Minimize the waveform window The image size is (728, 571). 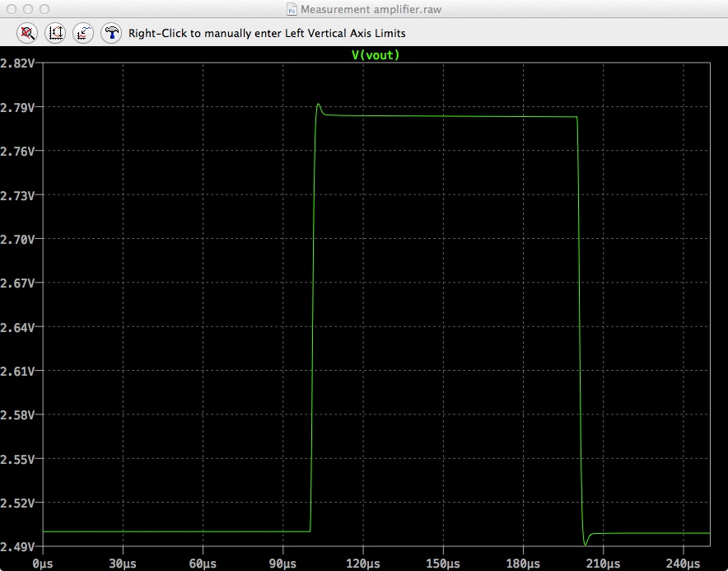coord(28,9)
